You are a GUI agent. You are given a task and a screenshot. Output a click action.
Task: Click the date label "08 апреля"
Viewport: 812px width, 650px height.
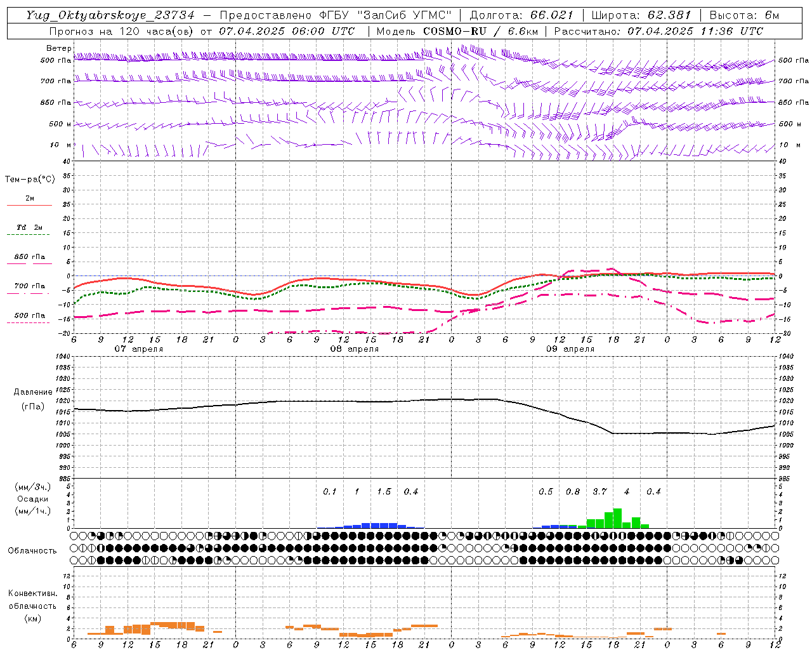(354, 349)
